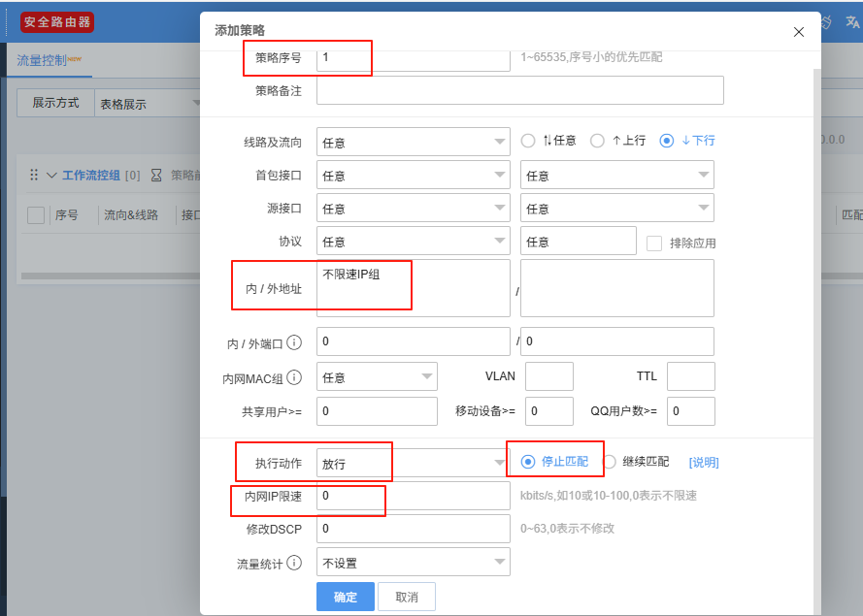
Task: Open the 执行动作 dropdown showing 放行
Action: 414,463
